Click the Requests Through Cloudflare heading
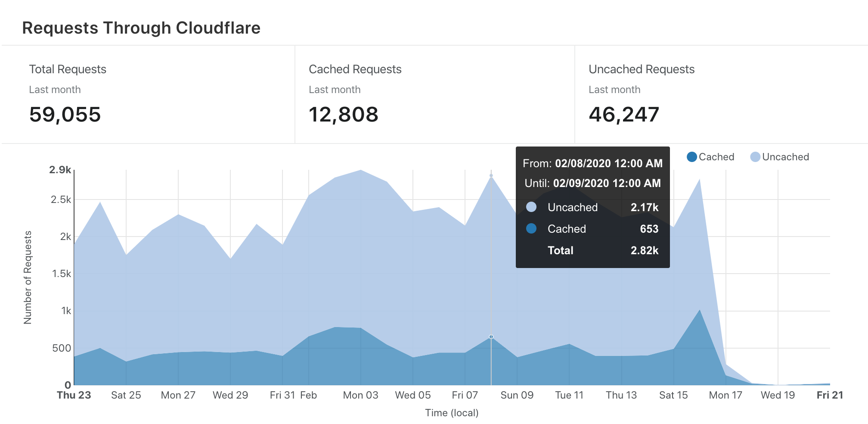868x424 pixels. (141, 28)
